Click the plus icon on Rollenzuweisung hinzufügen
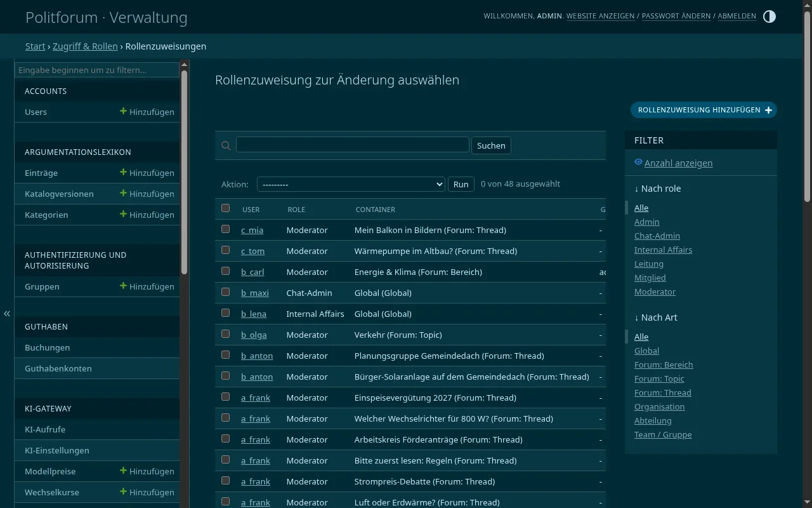 [768, 110]
